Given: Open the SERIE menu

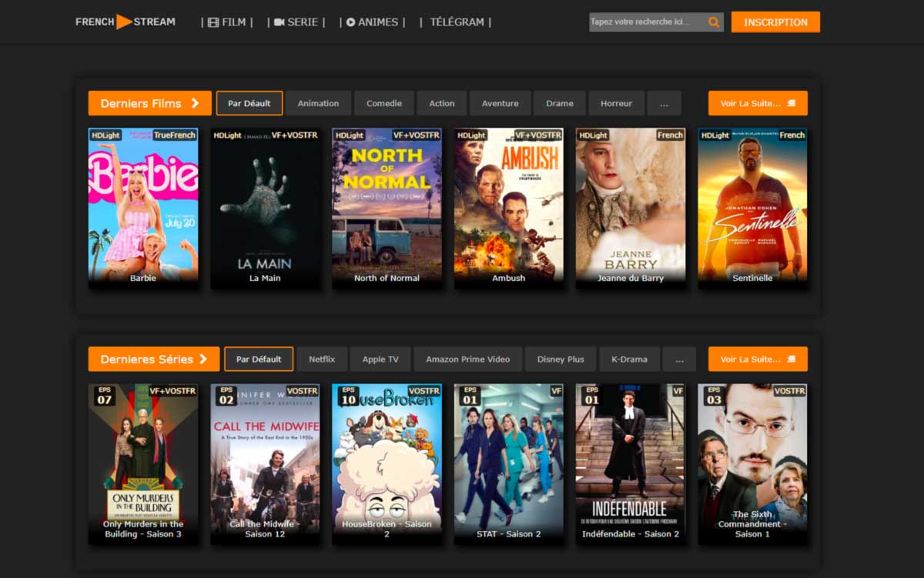Looking at the screenshot, I should coord(296,22).
